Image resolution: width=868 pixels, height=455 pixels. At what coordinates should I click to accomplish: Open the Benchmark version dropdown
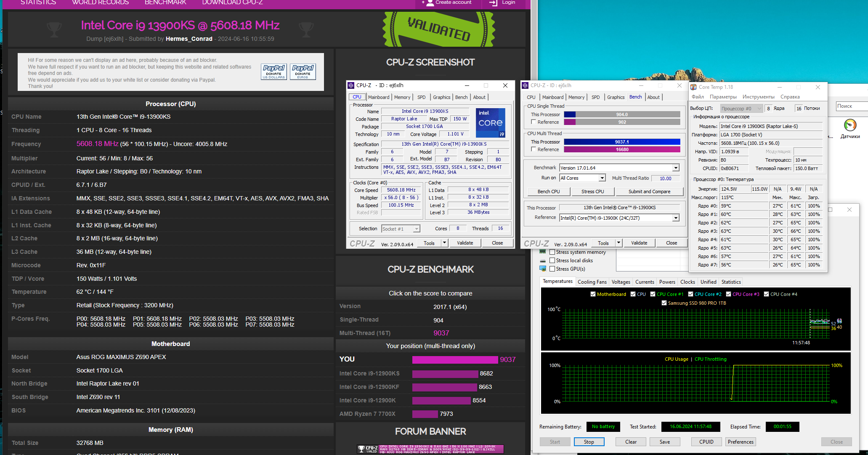[675, 168]
